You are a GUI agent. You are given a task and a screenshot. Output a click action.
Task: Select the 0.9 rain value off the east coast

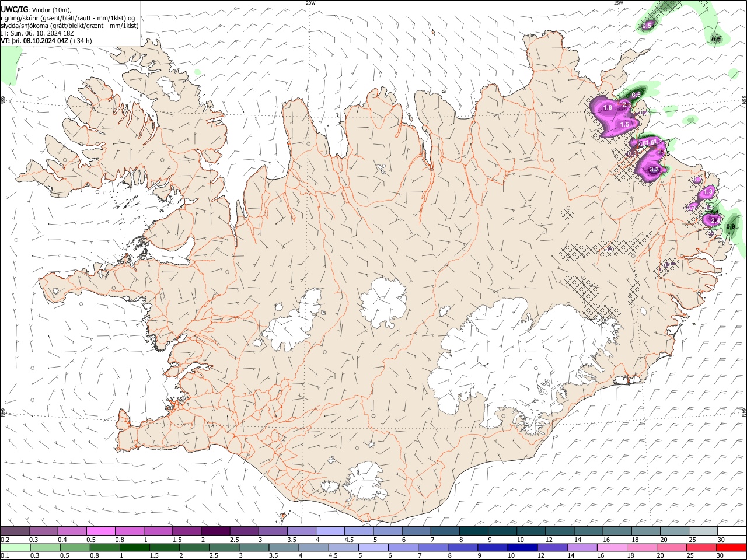pos(730,226)
